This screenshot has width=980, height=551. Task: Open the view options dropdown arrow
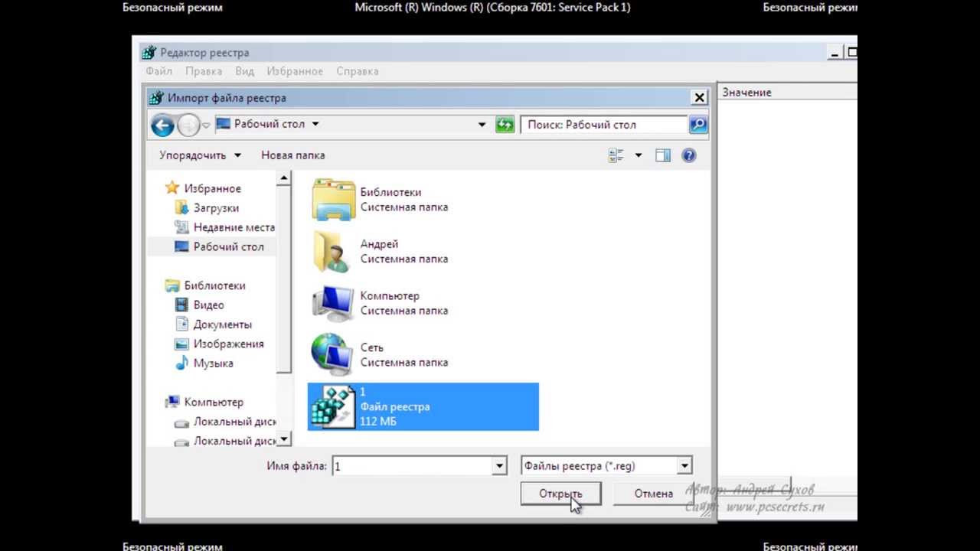click(639, 155)
